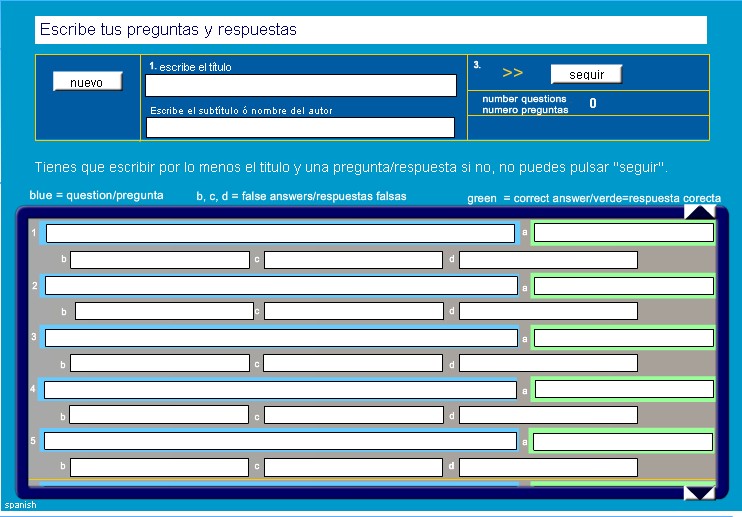Click the correct answer 'a' field for question 4
This screenshot has height=517, width=742.
tap(624, 389)
